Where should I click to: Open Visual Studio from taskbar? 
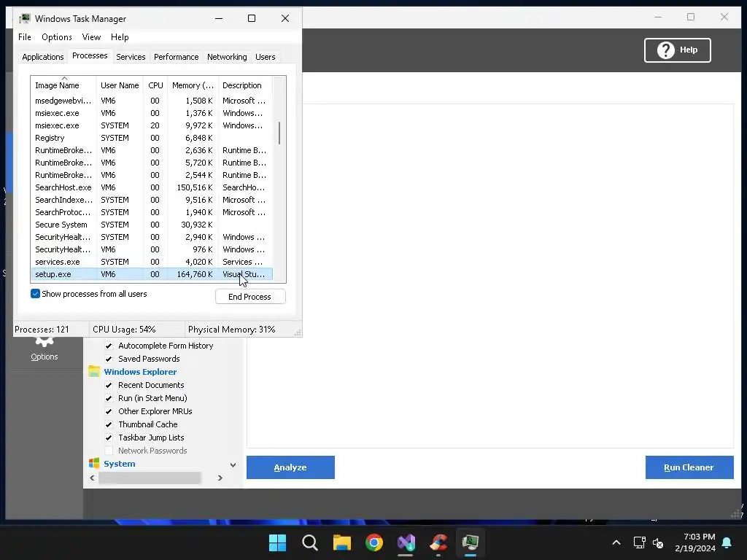point(406,542)
